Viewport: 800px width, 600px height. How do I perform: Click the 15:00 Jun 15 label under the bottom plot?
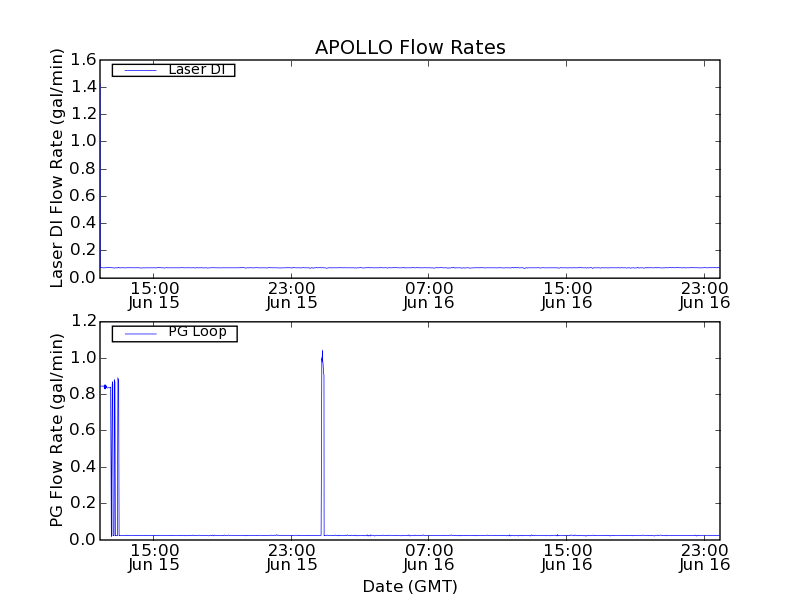(x=154, y=557)
